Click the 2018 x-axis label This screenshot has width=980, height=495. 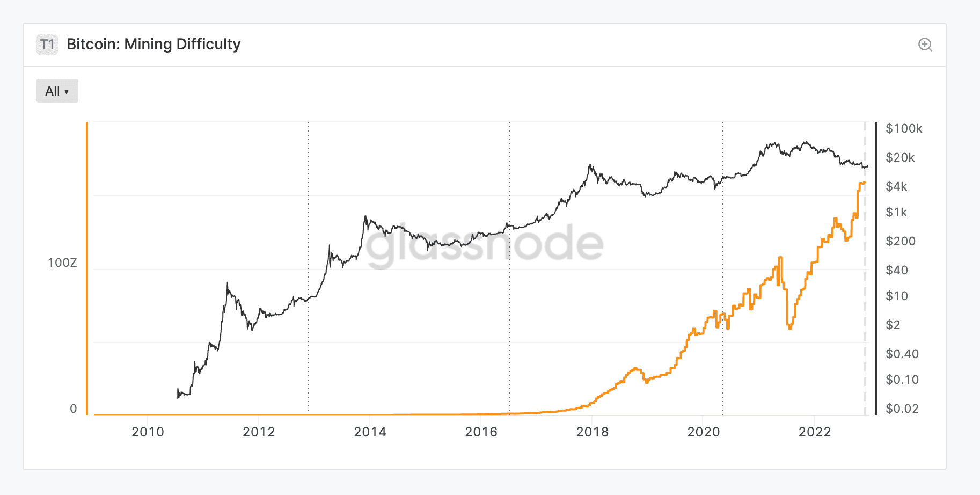[592, 432]
